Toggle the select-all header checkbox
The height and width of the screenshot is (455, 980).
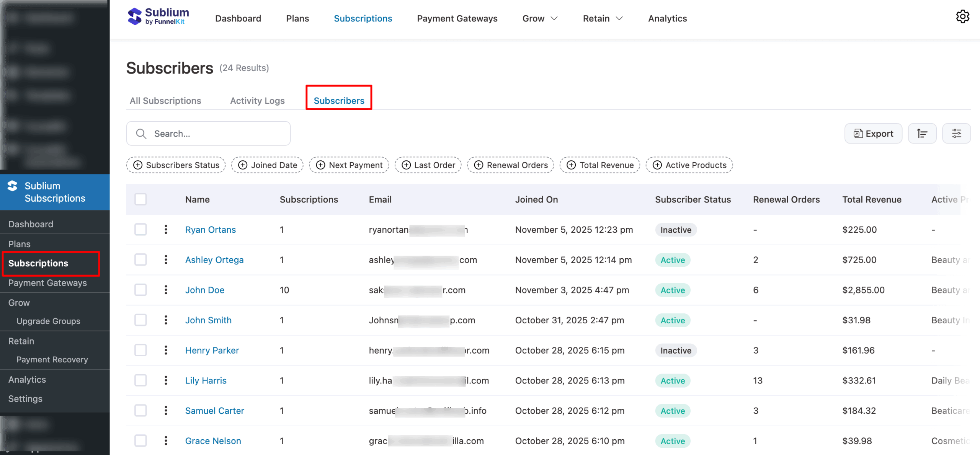(x=140, y=199)
